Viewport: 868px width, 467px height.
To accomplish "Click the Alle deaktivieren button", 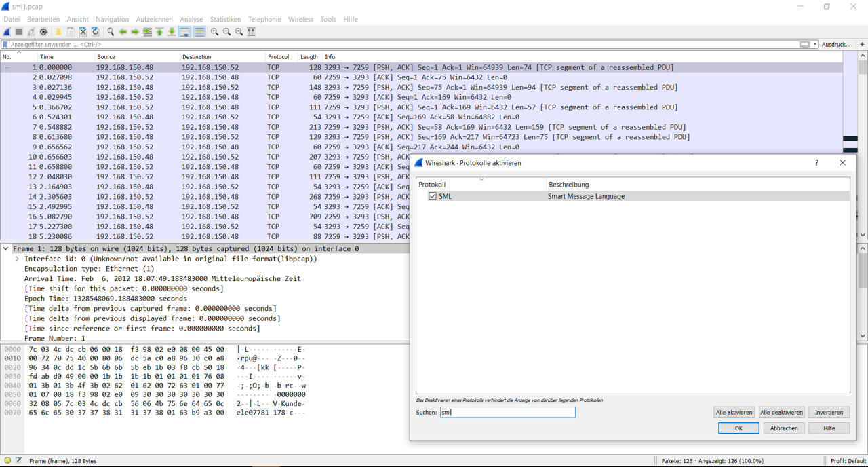I will pos(781,412).
